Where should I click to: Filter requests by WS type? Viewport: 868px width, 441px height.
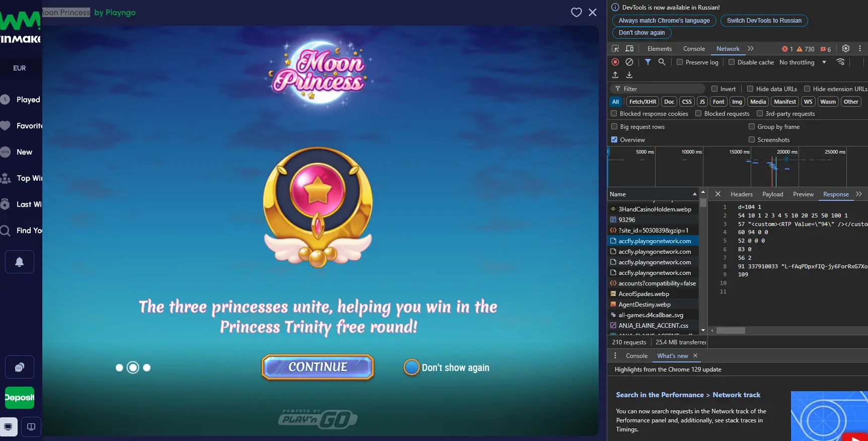(808, 102)
